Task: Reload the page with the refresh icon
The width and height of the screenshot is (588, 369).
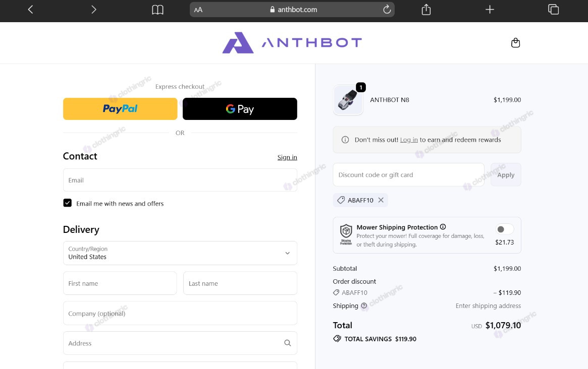Action: 387,10
